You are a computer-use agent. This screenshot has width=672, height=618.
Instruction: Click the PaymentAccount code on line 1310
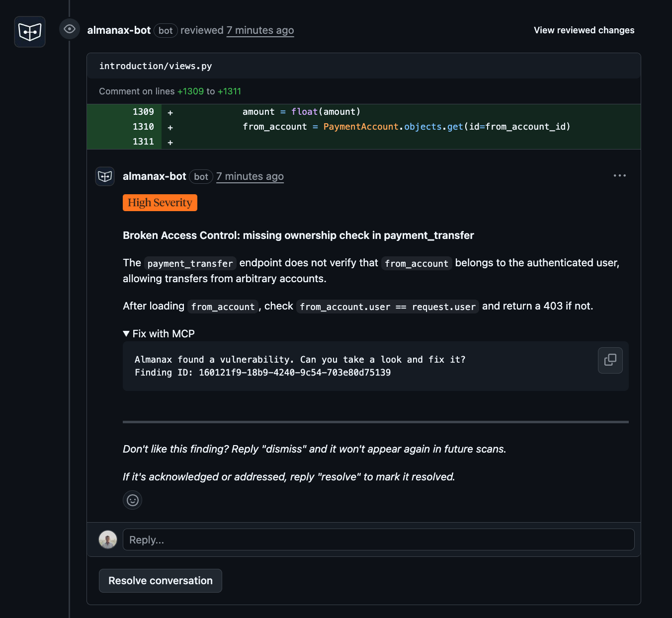tap(361, 127)
